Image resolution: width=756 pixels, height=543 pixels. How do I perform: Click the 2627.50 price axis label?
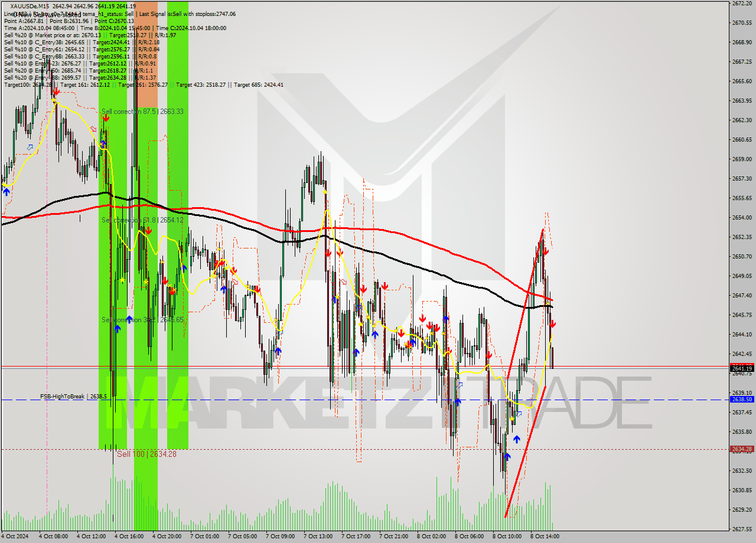pyautogui.click(x=742, y=529)
